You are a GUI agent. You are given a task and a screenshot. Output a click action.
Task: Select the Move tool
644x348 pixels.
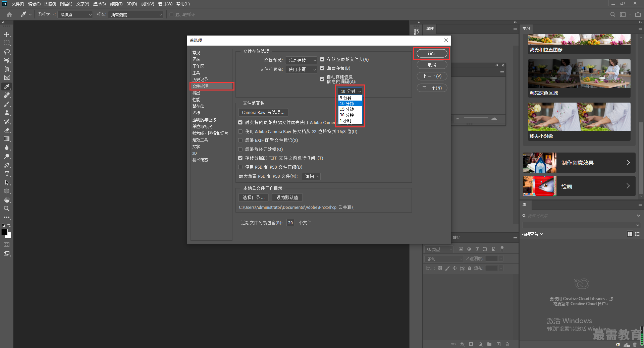pyautogui.click(x=7, y=35)
